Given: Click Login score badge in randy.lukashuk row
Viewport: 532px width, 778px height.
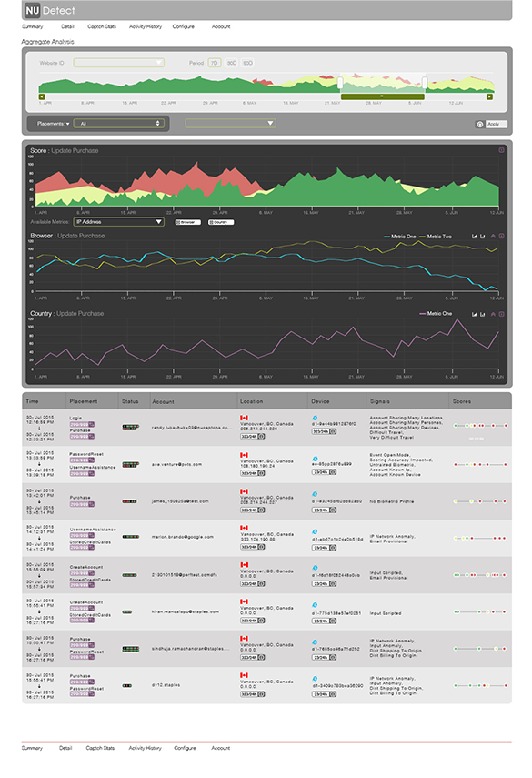Looking at the screenshot, I should click(x=82, y=424).
